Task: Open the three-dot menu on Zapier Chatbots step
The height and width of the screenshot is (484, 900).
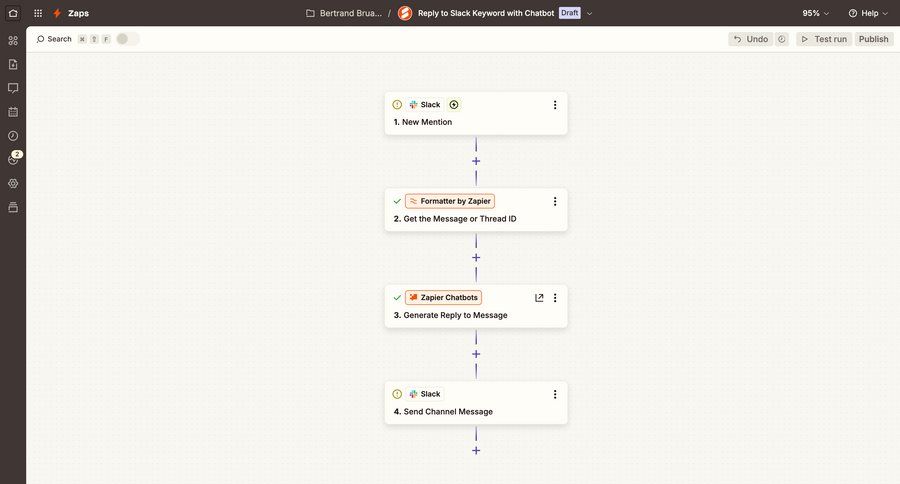Action: 555,297
